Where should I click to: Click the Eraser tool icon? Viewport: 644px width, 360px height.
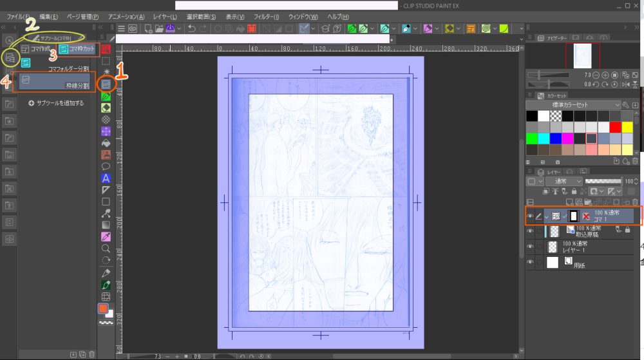106,108
